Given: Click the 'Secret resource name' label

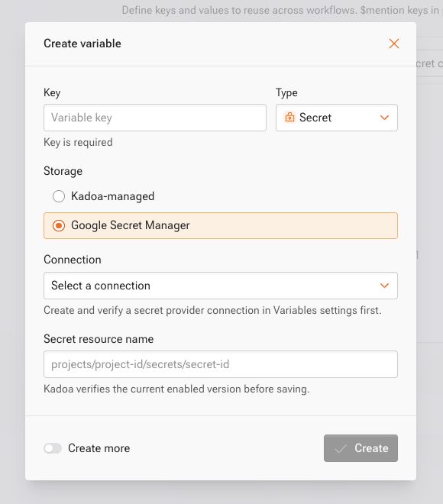Looking at the screenshot, I should click(x=99, y=339).
